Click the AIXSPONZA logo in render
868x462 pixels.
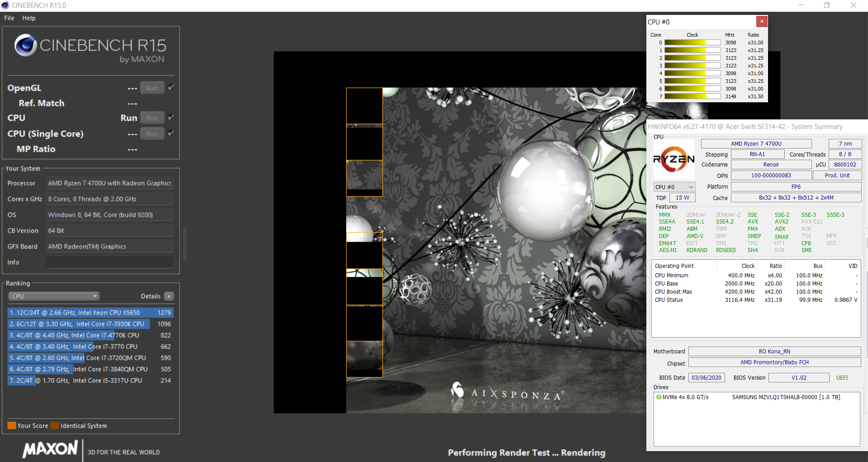(508, 392)
